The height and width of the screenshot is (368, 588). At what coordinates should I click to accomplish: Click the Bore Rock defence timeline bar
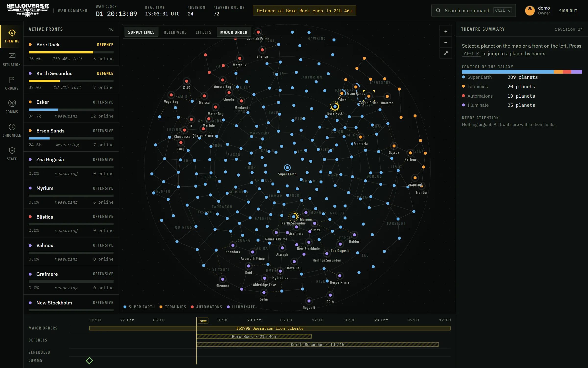click(x=254, y=336)
